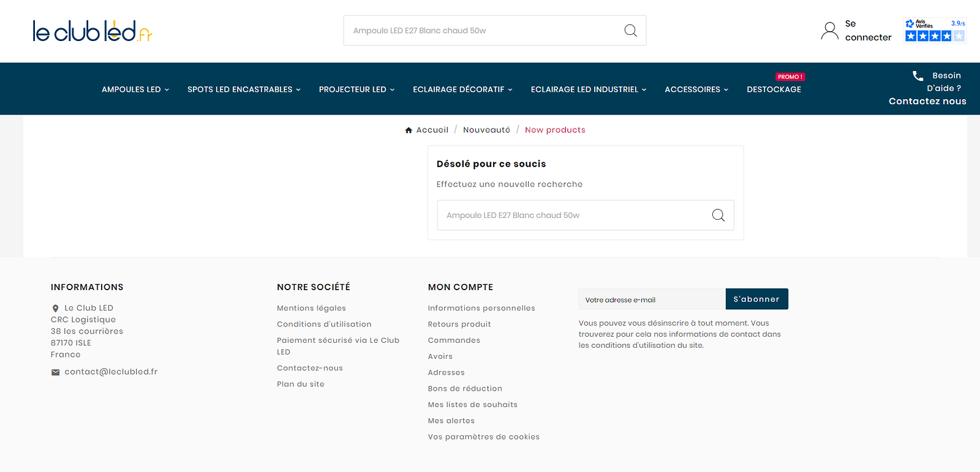Viewport: 980px width, 472px height.
Task: Open the Destockage promo menu item
Action: 774,89
